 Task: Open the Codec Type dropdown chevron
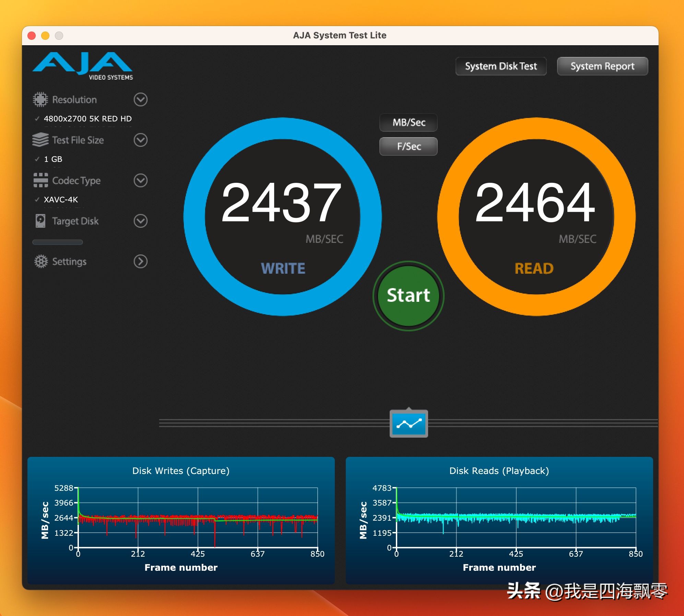[x=140, y=180]
